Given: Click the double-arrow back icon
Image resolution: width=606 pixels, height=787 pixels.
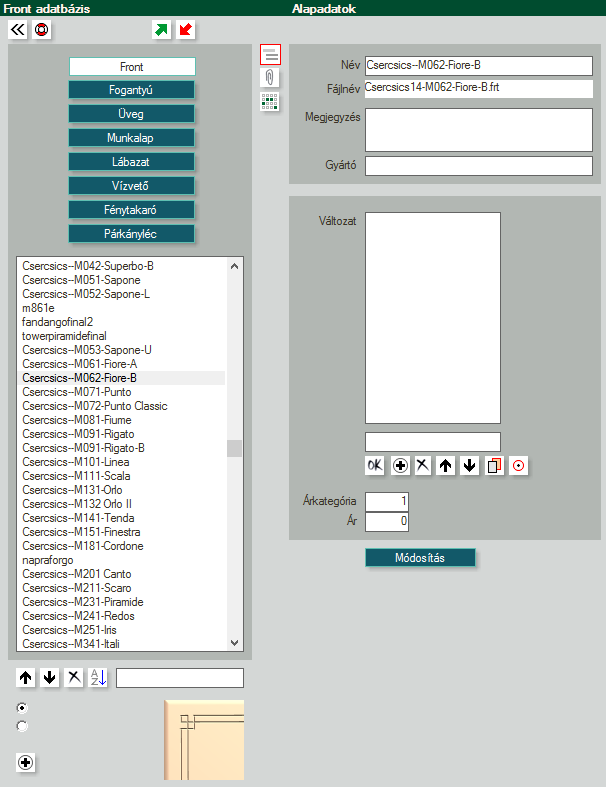Looking at the screenshot, I should click(18, 30).
